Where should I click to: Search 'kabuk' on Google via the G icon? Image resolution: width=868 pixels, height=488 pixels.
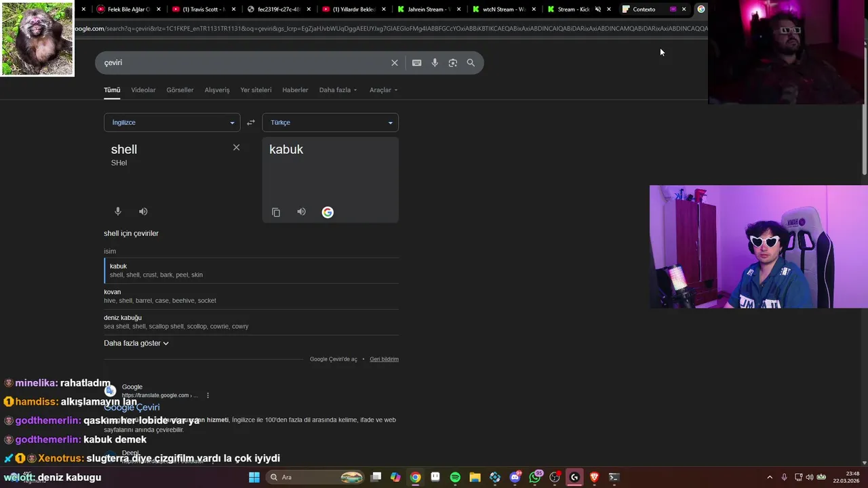click(x=328, y=212)
